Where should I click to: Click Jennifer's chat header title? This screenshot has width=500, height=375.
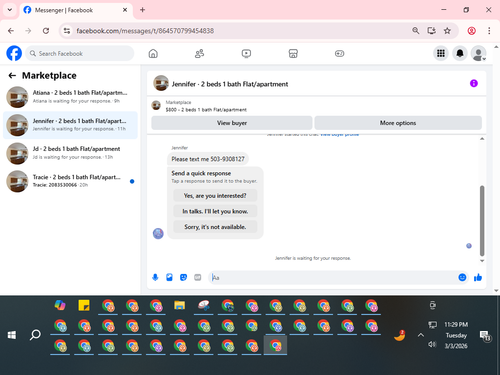click(230, 84)
